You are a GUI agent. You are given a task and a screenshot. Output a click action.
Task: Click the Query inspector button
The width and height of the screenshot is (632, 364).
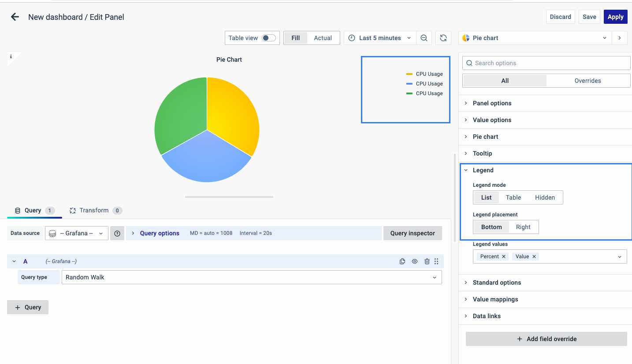tap(413, 233)
